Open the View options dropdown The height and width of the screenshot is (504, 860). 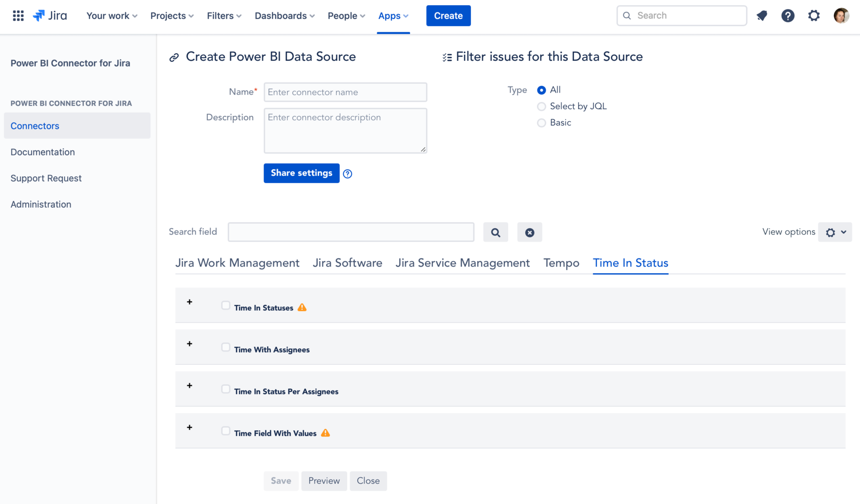[835, 232]
